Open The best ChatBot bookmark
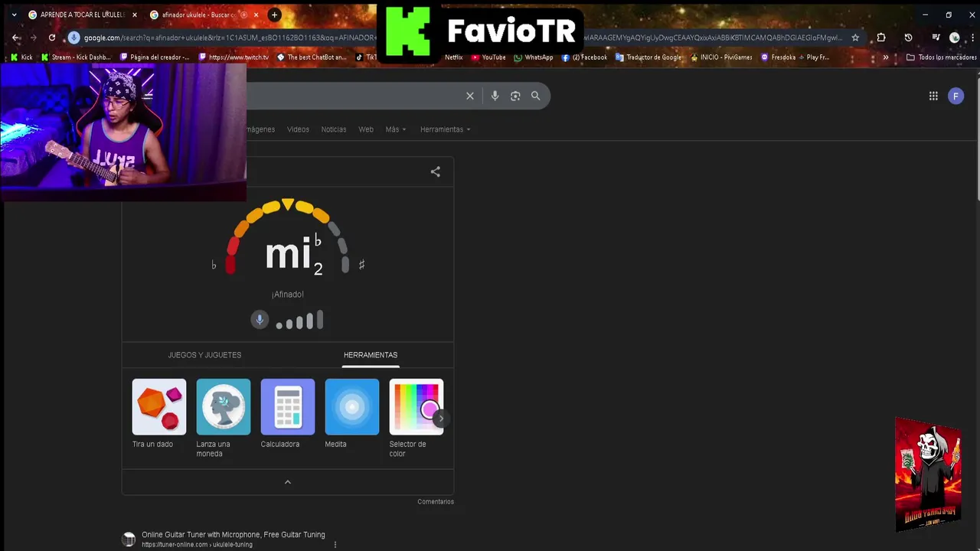Viewport: 980px width, 551px height. pos(312,57)
